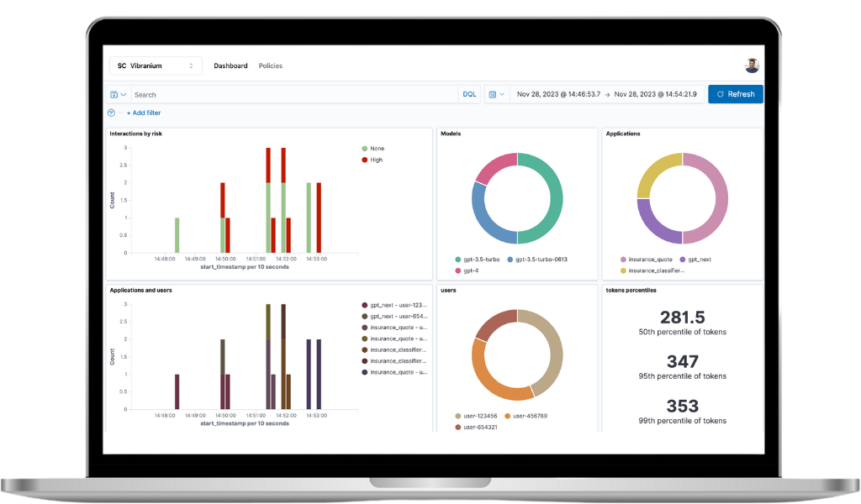Open the user avatar profile menu
This screenshot has width=861, height=504.
pyautogui.click(x=752, y=66)
